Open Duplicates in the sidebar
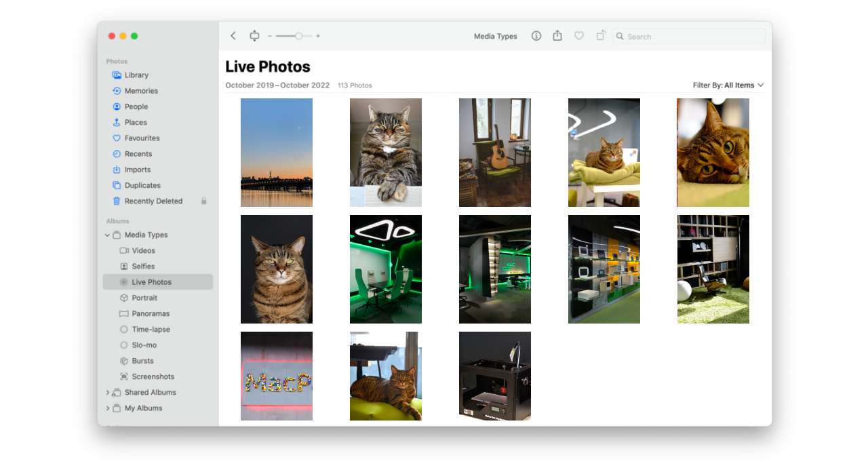Image resolution: width=868 pixels, height=468 pixels. [x=142, y=185]
